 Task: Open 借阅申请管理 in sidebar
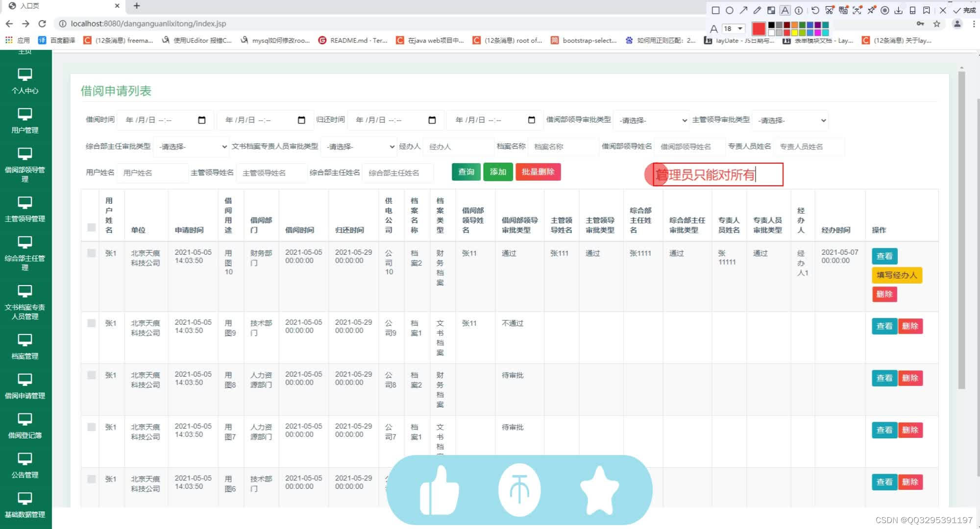(x=25, y=386)
